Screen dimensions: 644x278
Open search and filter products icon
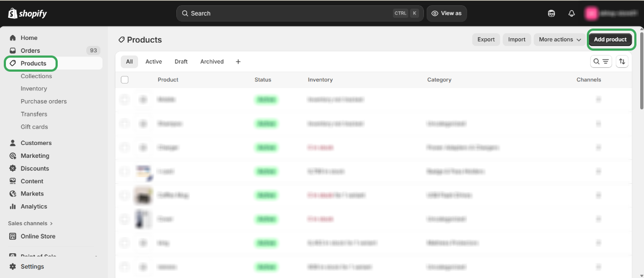coord(601,61)
